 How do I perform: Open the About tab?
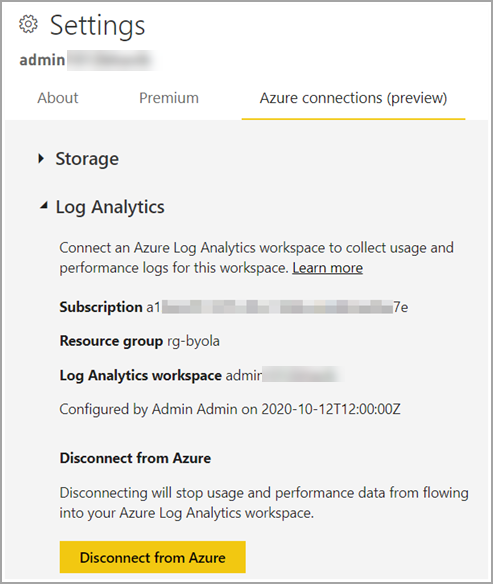[x=58, y=98]
